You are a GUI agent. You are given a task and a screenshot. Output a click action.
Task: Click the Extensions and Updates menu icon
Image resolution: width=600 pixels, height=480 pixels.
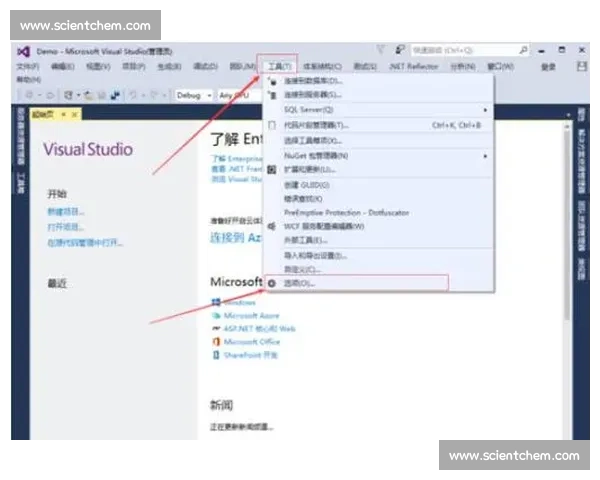[x=272, y=170]
